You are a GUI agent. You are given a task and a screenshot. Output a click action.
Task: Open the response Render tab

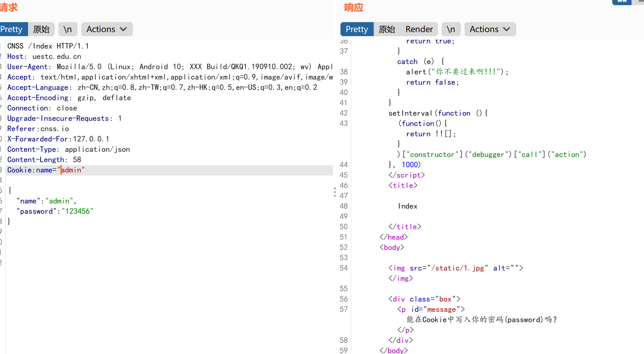419,29
